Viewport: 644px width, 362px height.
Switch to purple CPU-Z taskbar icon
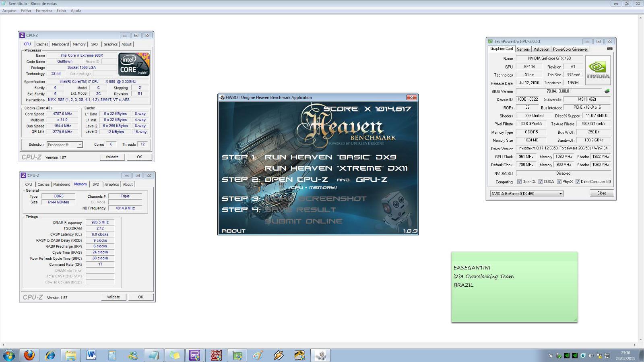(195, 355)
